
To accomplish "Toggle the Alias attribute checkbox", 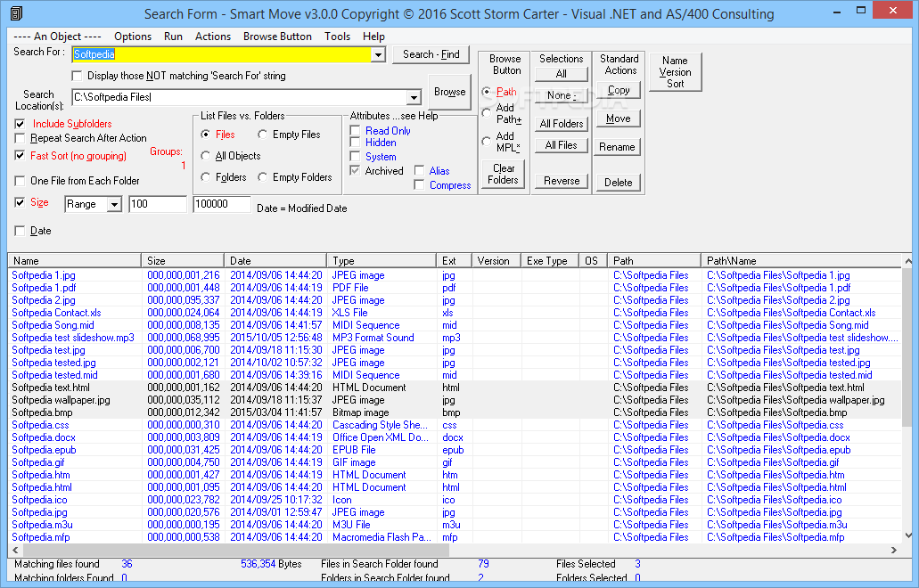I will coord(419,170).
